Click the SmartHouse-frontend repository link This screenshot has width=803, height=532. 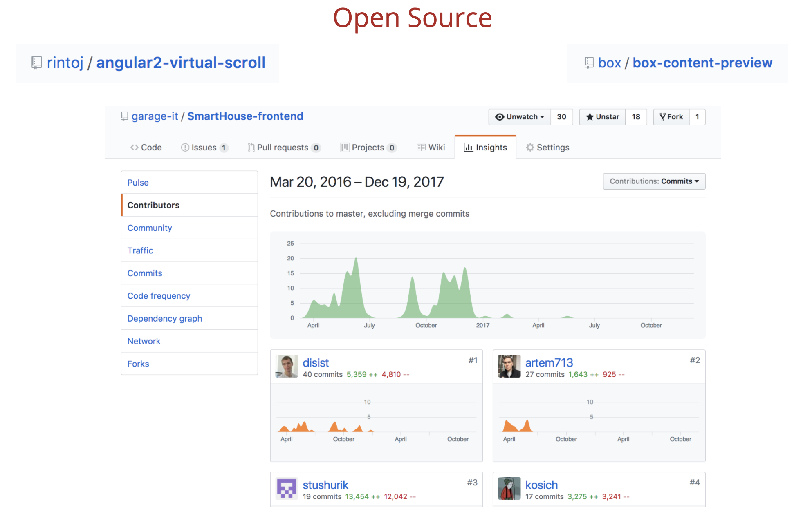click(245, 116)
